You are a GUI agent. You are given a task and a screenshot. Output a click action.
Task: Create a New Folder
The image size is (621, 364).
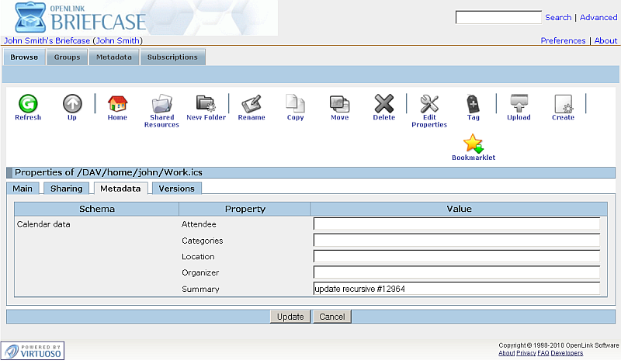pos(206,103)
